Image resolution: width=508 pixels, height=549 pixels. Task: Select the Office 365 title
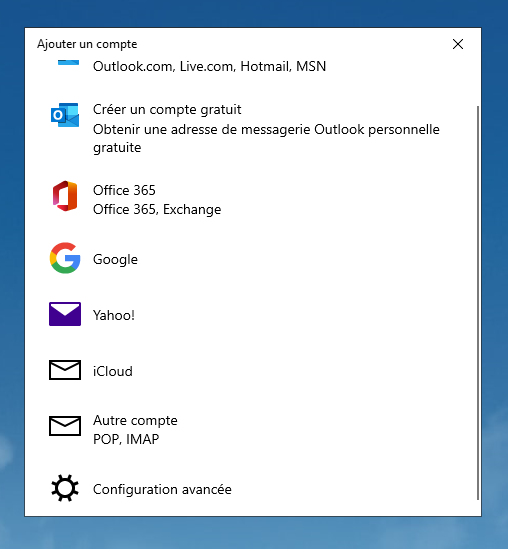[124, 190]
